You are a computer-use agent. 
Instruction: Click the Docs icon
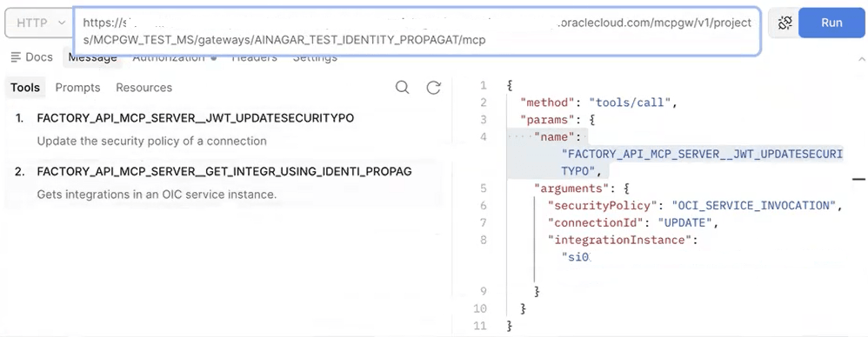16,57
